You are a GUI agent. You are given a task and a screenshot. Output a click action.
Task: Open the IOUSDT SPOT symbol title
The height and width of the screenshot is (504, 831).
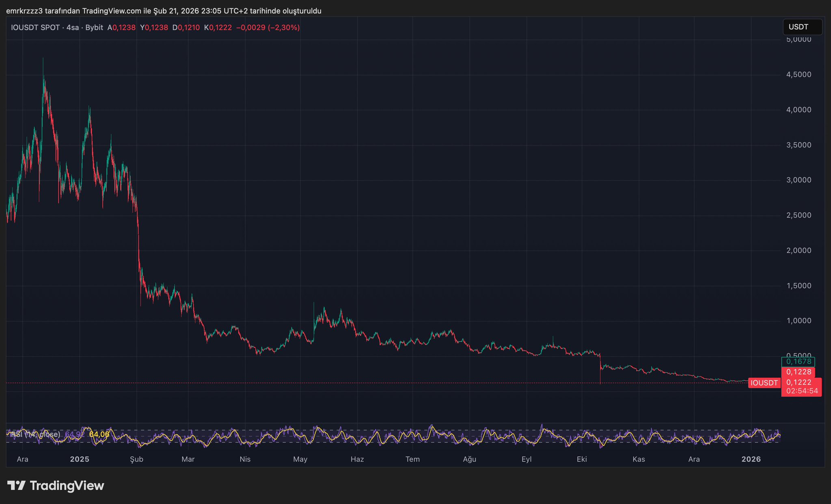pyautogui.click(x=35, y=28)
